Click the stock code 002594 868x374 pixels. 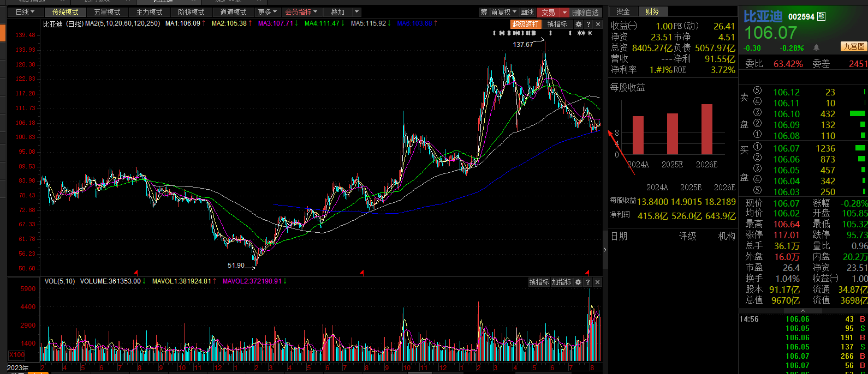801,17
